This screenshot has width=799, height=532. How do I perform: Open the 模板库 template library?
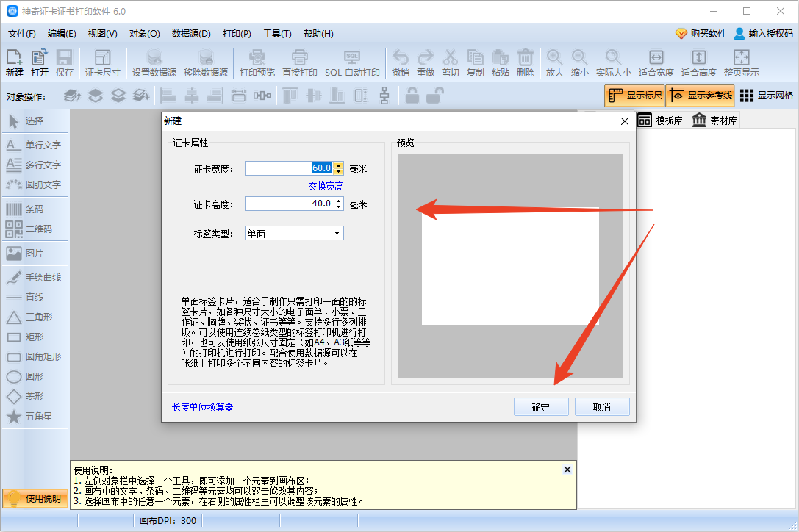[x=660, y=120]
